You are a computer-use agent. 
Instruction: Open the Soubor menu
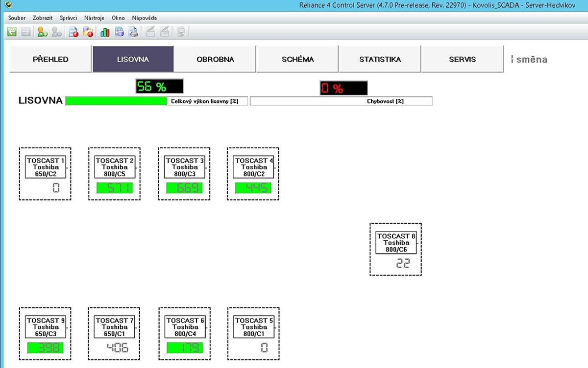click(x=17, y=18)
